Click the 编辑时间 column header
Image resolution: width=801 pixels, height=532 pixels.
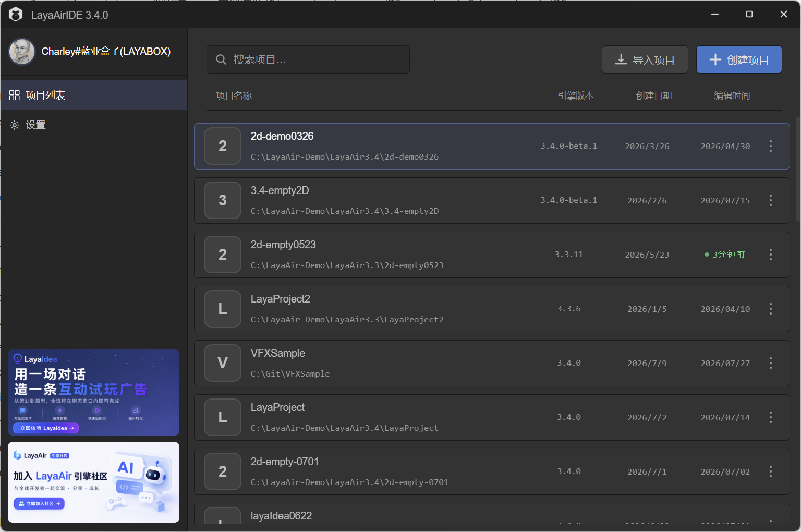point(732,95)
